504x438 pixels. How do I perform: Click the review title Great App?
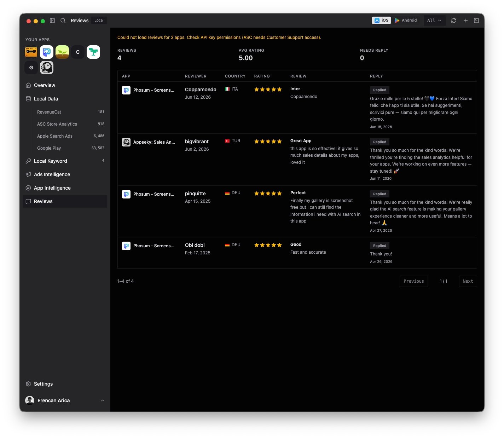301,141
